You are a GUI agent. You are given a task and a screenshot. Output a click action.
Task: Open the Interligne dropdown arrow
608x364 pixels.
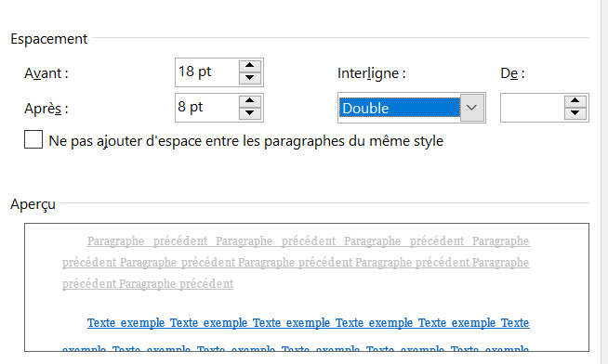click(x=471, y=108)
